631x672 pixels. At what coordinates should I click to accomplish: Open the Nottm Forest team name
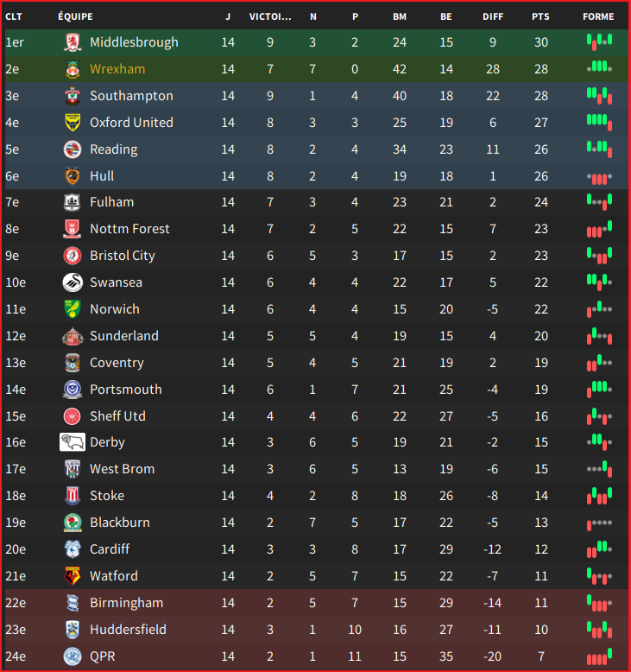coord(129,229)
